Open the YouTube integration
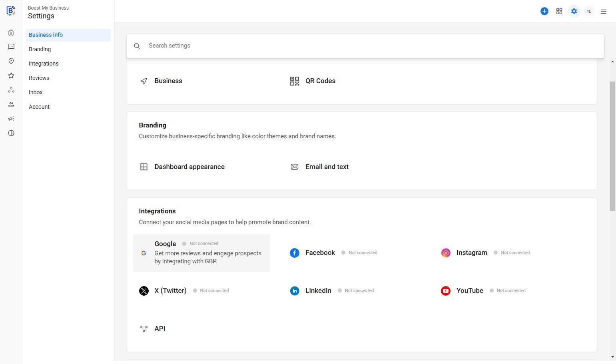The height and width of the screenshot is (364, 616). coord(469,291)
